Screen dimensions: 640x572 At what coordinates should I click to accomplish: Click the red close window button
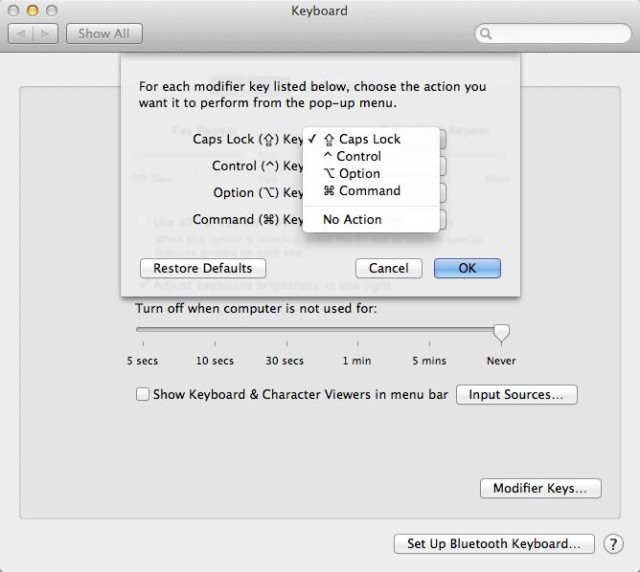tap(13, 11)
